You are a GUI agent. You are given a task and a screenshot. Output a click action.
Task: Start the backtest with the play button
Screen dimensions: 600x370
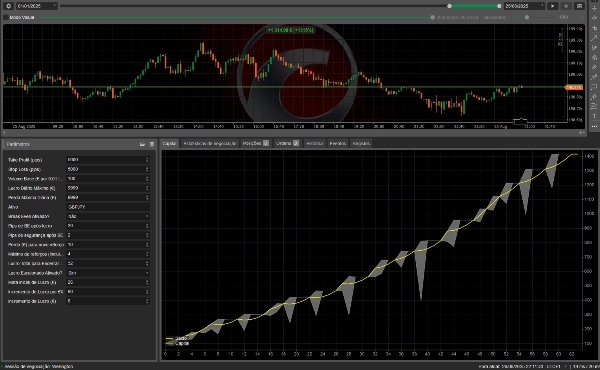pyautogui.click(x=553, y=6)
